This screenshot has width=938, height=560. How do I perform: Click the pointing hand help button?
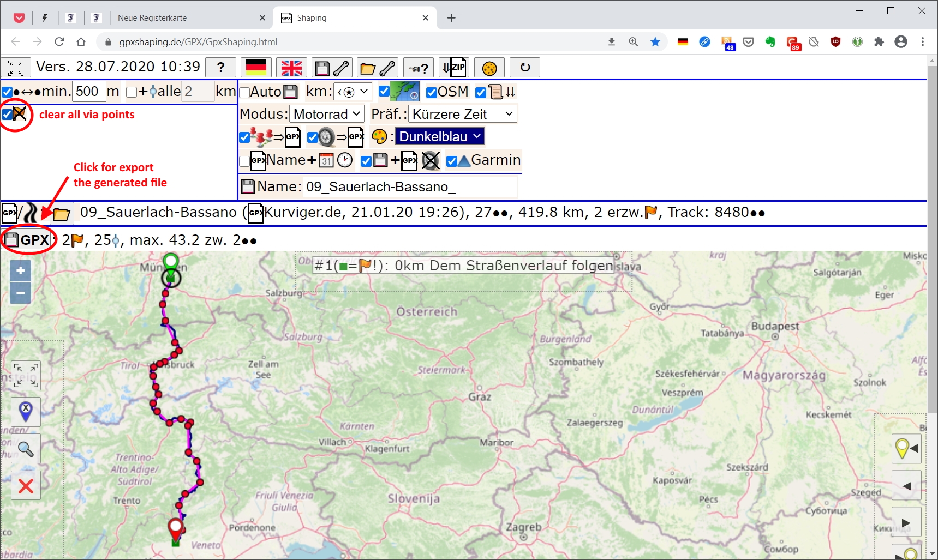coord(419,68)
